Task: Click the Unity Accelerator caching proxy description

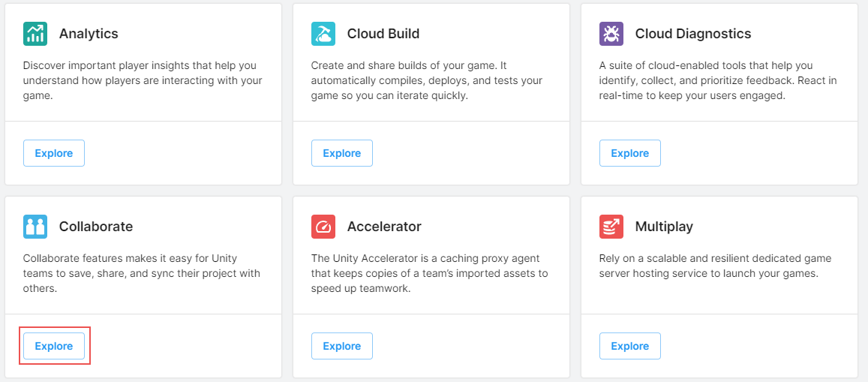Action: click(430, 273)
